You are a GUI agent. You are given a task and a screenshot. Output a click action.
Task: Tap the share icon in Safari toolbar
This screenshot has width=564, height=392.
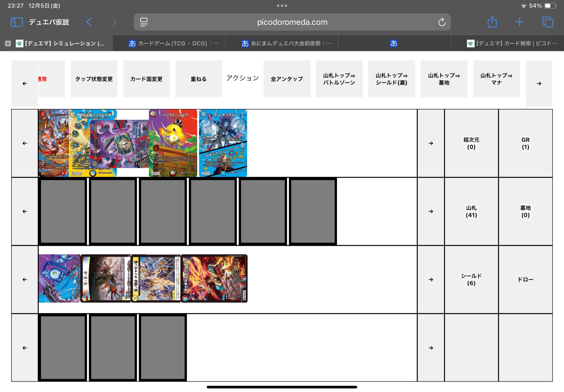pyautogui.click(x=492, y=22)
